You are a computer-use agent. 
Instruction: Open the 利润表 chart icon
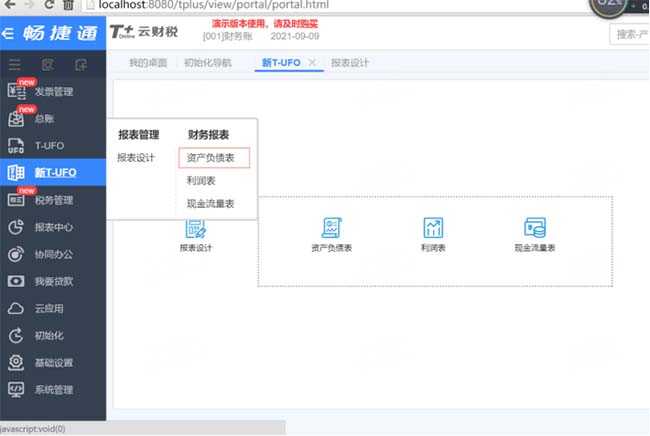(433, 228)
